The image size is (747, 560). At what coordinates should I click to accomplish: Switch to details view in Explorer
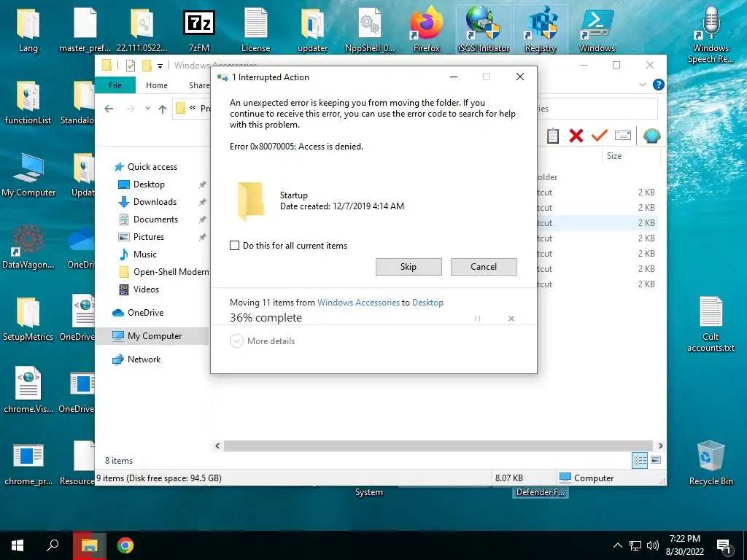[x=640, y=460]
